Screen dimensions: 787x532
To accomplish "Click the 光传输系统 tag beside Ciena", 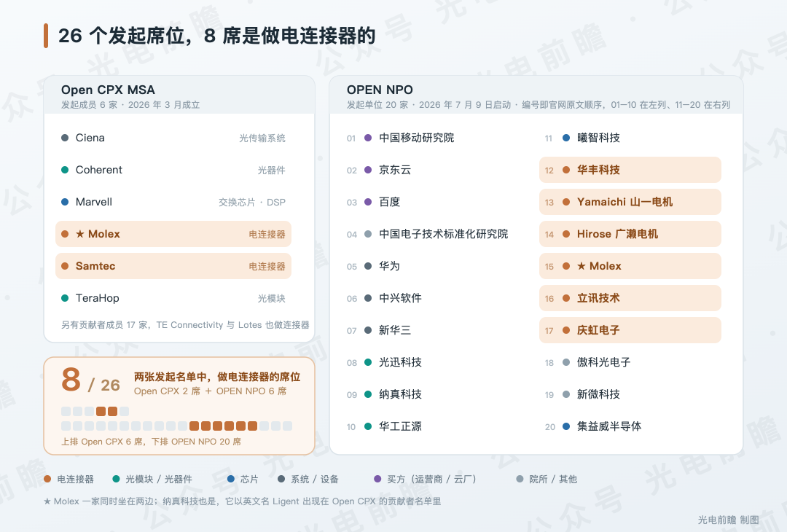I will 262,138.
